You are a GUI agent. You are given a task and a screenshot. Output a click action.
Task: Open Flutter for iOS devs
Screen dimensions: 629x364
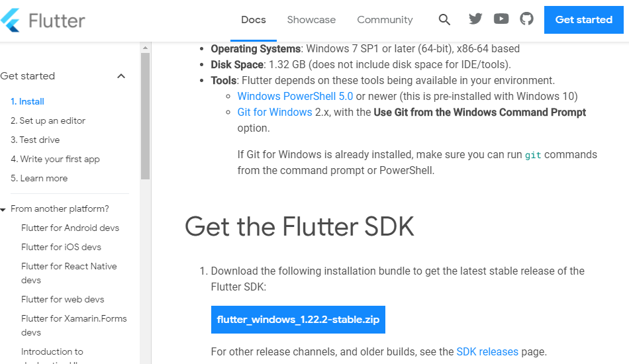61,247
